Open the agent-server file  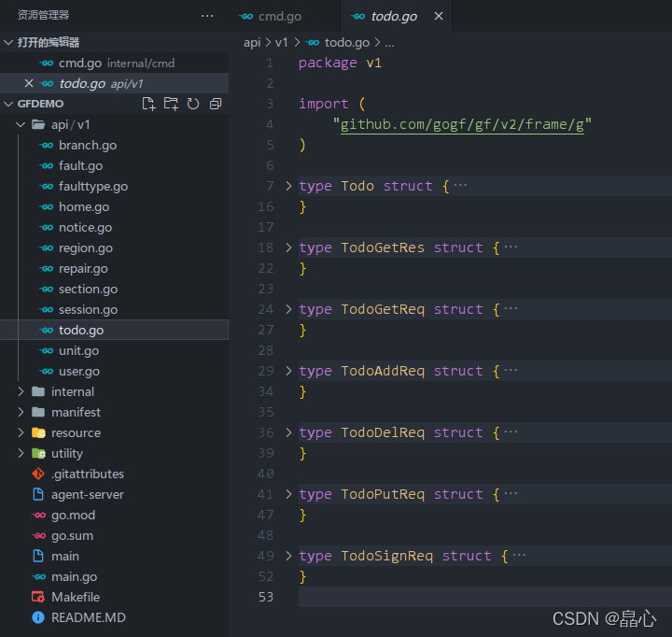pos(114,495)
